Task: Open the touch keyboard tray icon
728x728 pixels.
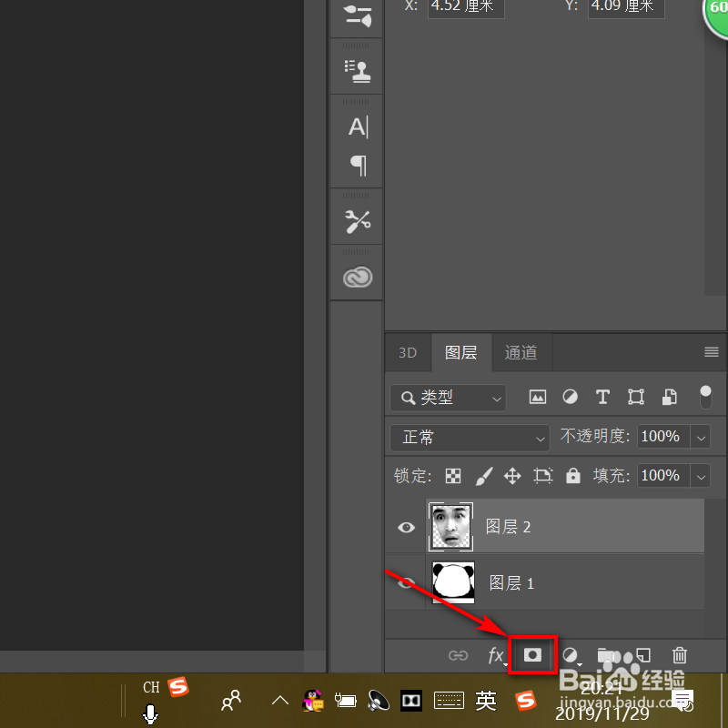Action: 449,701
